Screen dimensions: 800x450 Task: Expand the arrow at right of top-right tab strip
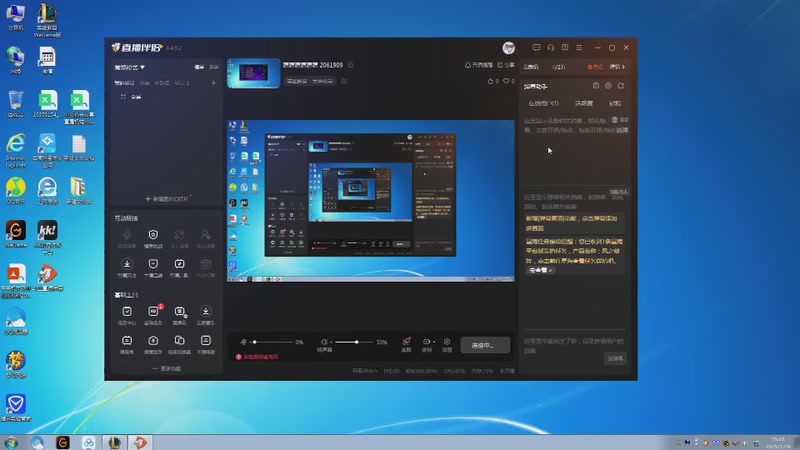[x=623, y=67]
